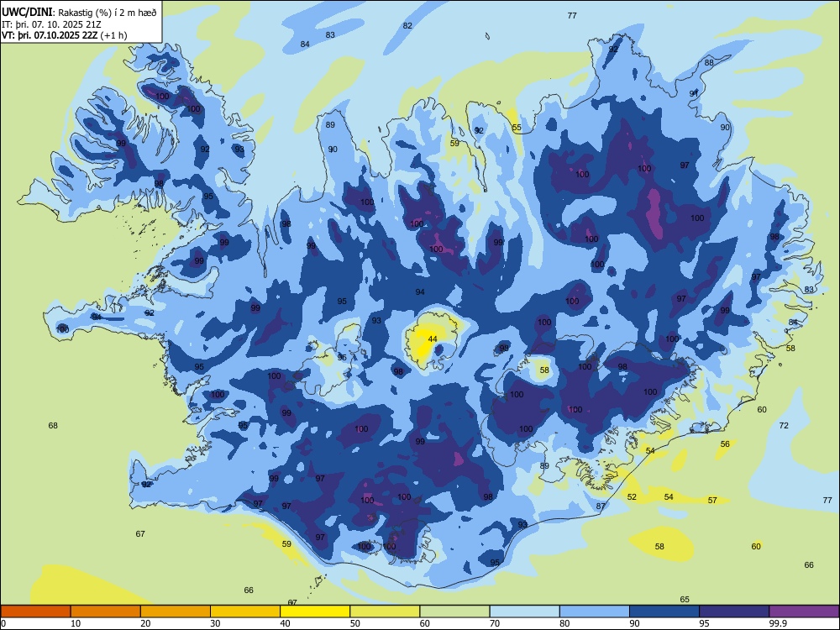Pick the 20–30 light orange legend swatch
Viewport: 840px width, 630px height.
[176, 612]
